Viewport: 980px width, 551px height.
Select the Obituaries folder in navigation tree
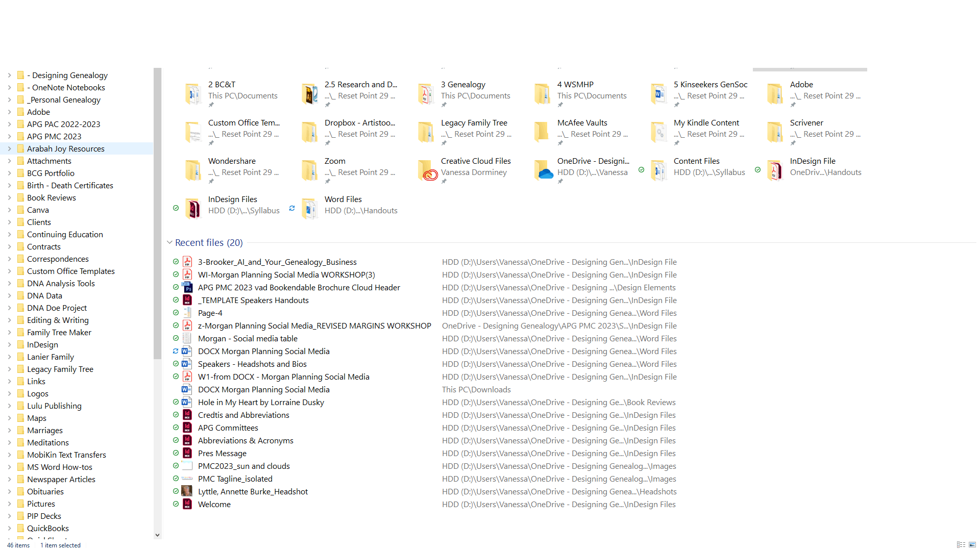[45, 492]
